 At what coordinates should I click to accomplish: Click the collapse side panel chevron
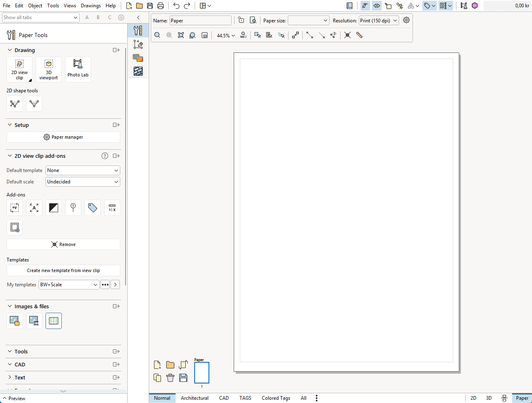coord(138,17)
